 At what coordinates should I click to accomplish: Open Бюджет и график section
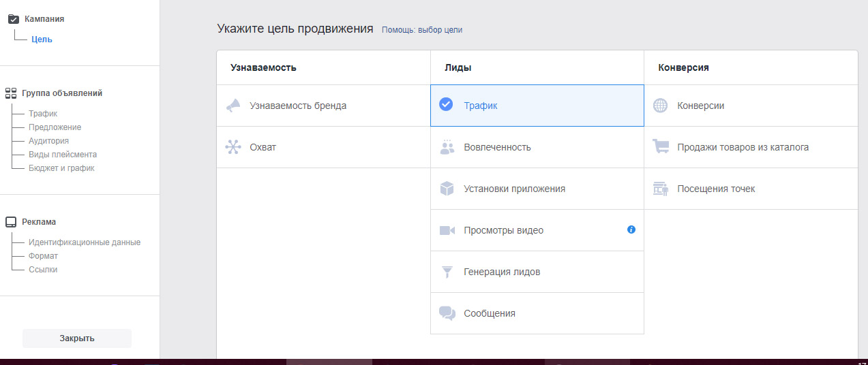(61, 168)
